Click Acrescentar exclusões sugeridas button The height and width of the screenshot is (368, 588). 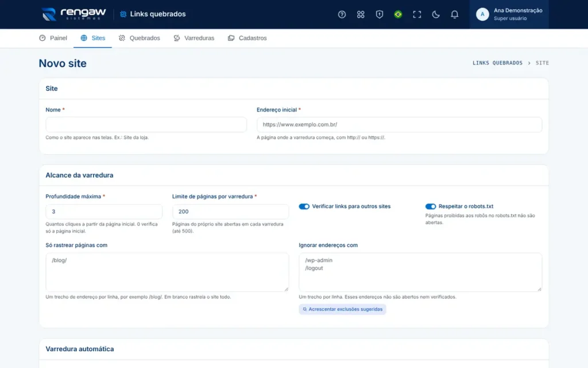click(x=342, y=309)
